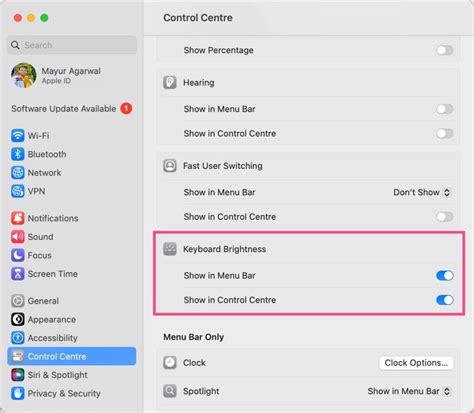Disable Keyboard Brightness Show in Menu Bar
The image size is (474, 413).
coord(445,276)
